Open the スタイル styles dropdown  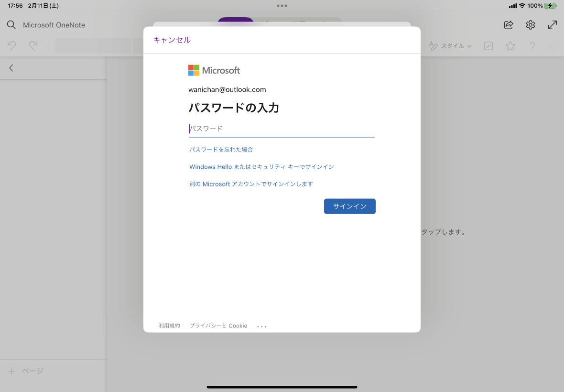450,46
